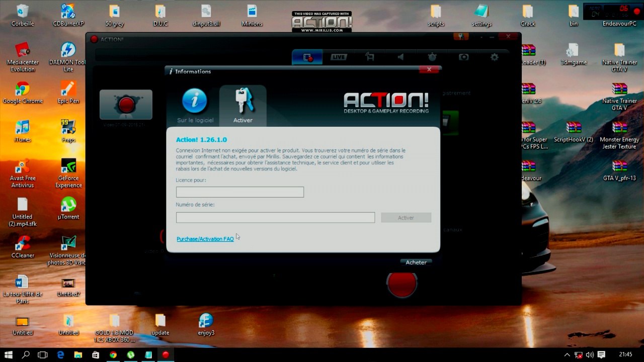Select the CDBurnerXP desktop icon
The width and height of the screenshot is (644, 362).
point(68,16)
